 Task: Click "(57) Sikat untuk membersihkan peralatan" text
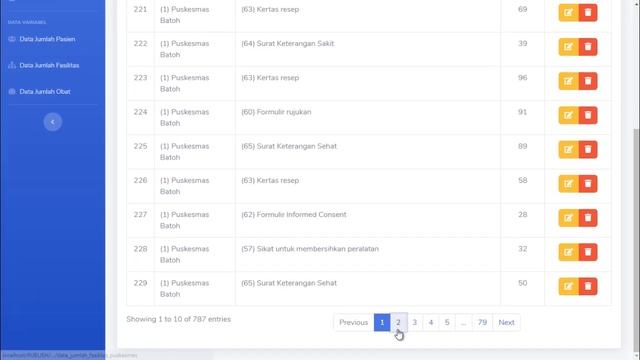[310, 249]
